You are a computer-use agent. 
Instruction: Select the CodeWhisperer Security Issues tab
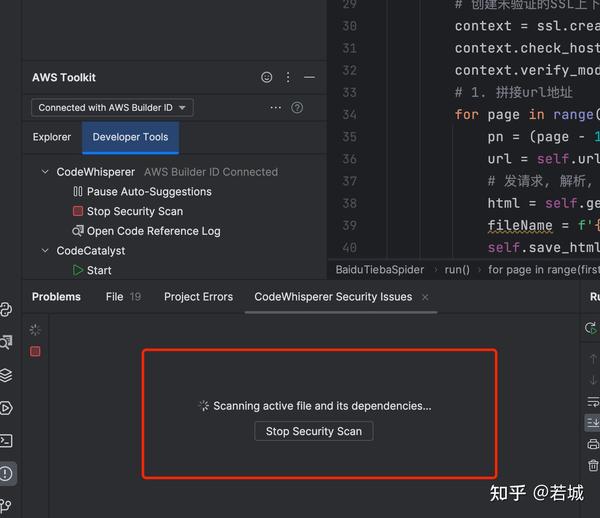(333, 297)
